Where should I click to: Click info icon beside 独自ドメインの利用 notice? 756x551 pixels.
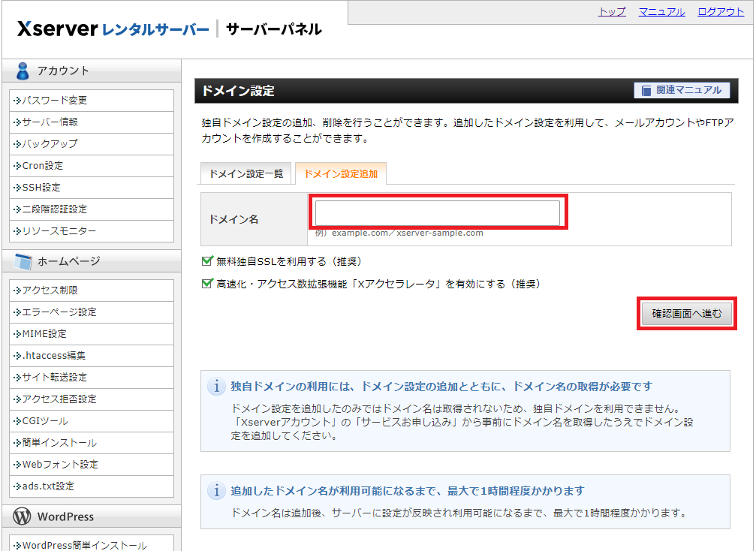pyautogui.click(x=216, y=387)
